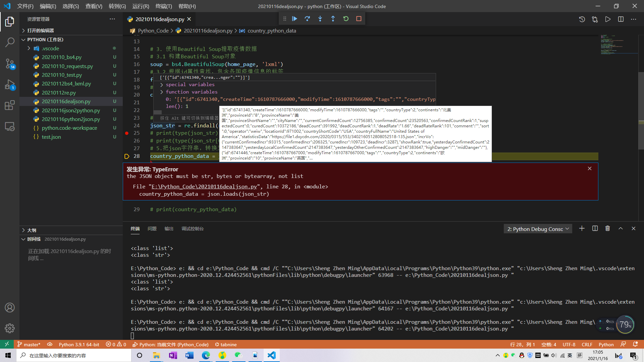
Task: Split the terminal panel
Action: (x=595, y=228)
